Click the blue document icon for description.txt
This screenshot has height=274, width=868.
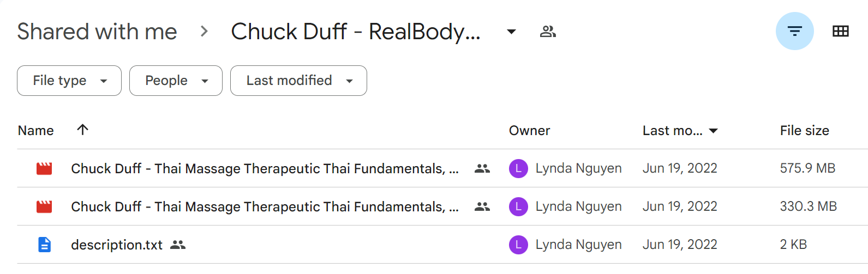point(44,245)
